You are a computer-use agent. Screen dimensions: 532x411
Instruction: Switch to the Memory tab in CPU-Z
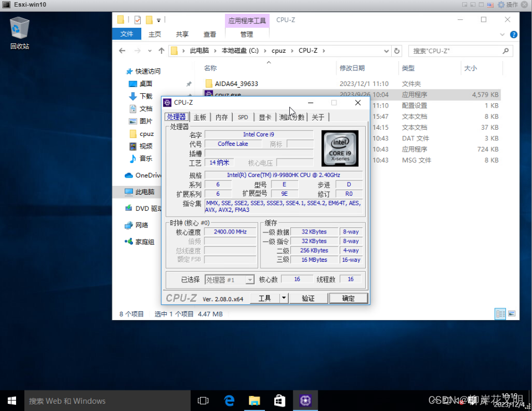222,117
